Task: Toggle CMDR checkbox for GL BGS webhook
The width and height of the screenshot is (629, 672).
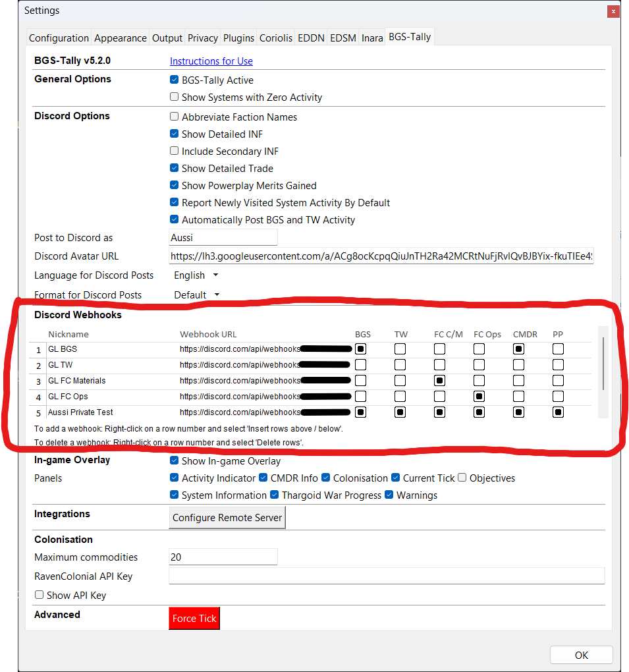Action: (518, 349)
